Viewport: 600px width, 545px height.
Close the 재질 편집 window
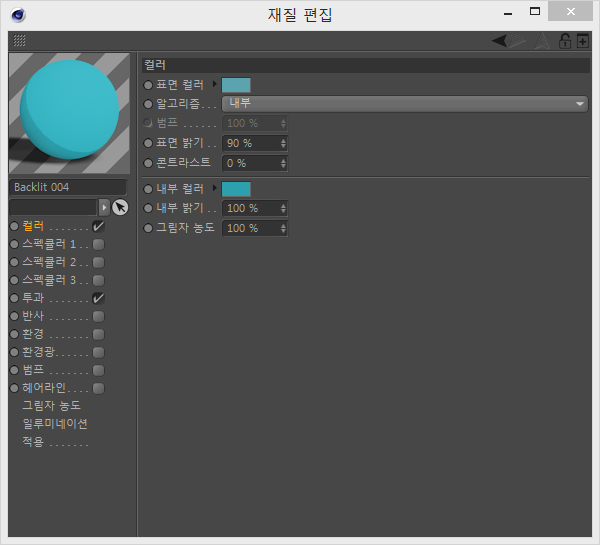point(571,11)
